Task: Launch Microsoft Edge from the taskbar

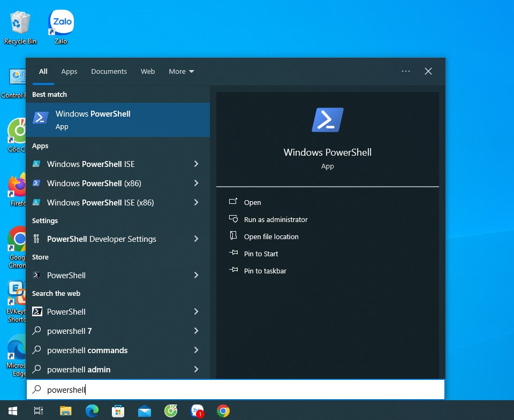Action: point(92,411)
